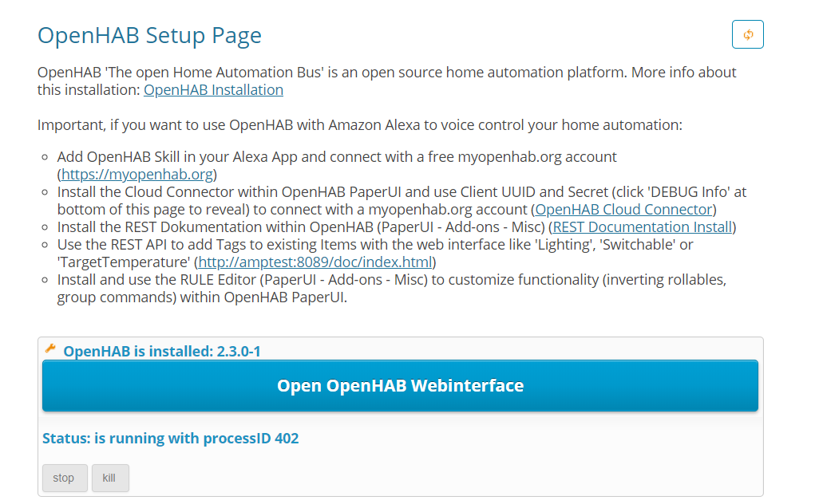Click the orange refresh icon button

(747, 34)
